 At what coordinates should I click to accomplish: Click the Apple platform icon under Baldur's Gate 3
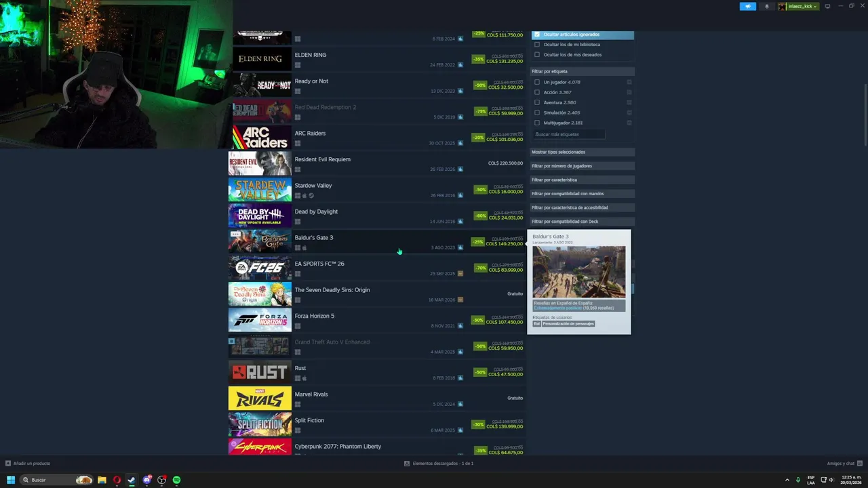(x=304, y=247)
